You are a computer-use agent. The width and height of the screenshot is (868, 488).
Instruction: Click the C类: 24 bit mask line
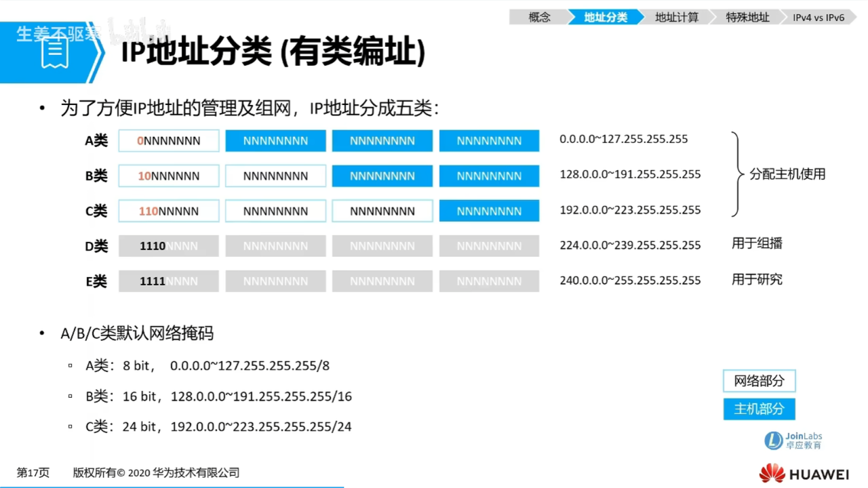[x=218, y=427]
